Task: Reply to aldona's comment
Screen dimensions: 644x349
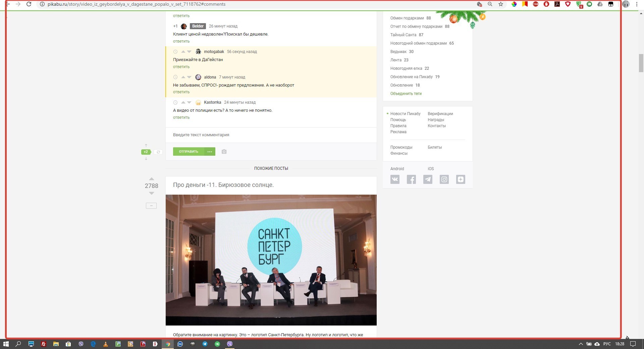Action: [181, 92]
